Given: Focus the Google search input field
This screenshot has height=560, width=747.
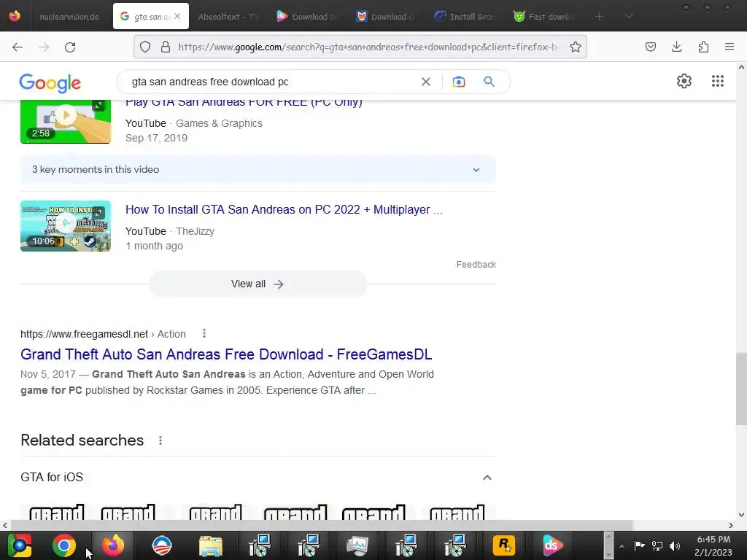Looking at the screenshot, I should 274,82.
